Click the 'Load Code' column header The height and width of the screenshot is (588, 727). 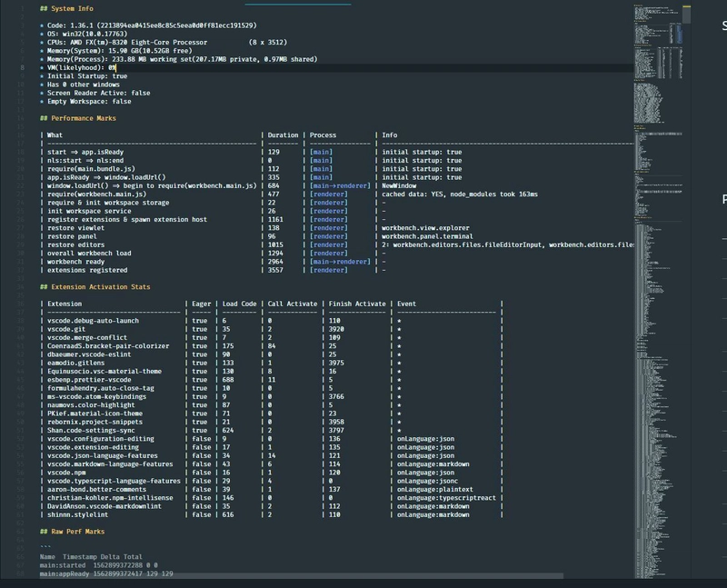(x=239, y=304)
